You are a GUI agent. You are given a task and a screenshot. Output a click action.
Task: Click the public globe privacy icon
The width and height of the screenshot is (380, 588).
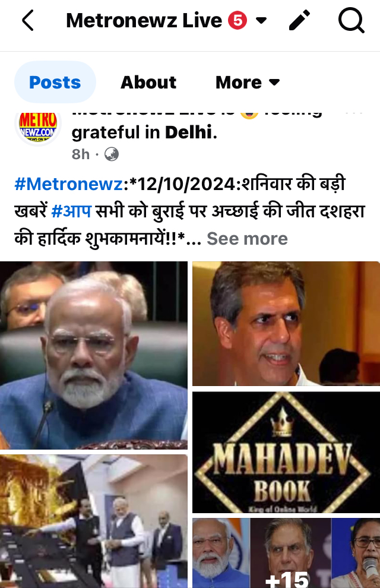(x=111, y=154)
